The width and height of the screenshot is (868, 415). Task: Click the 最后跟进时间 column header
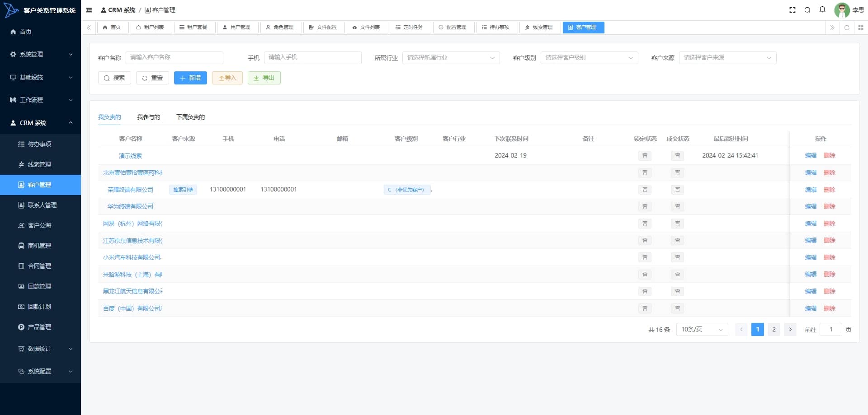tap(731, 139)
